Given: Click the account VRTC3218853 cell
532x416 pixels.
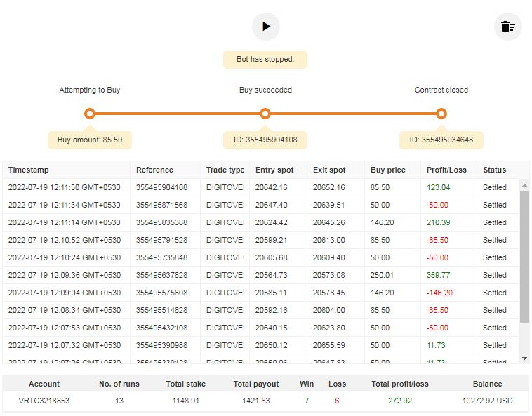Looking at the screenshot, I should coord(44,401).
